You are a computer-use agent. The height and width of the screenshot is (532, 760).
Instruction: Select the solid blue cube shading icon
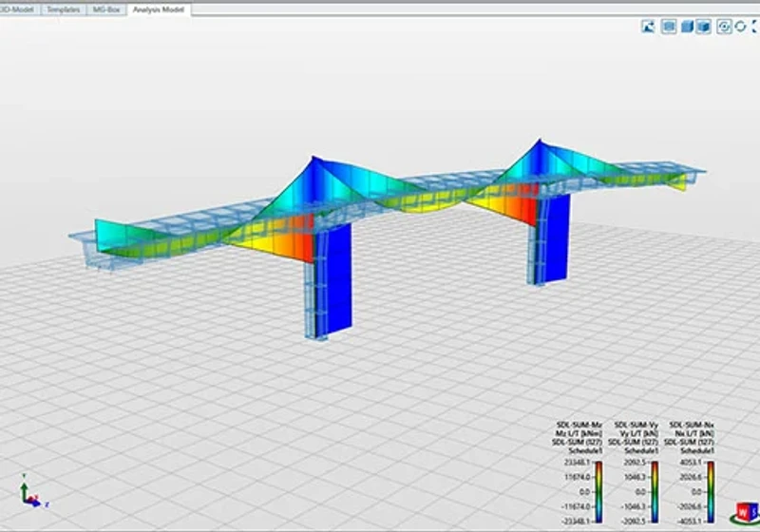pos(687,27)
